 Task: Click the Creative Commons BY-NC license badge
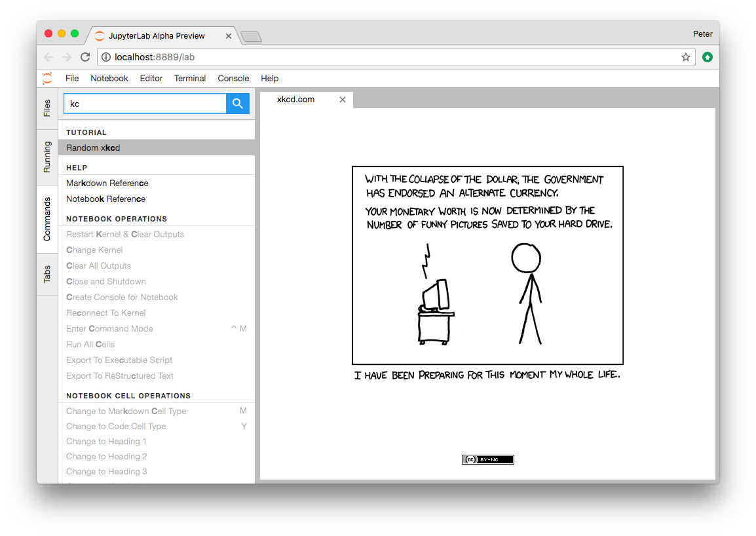pos(488,459)
